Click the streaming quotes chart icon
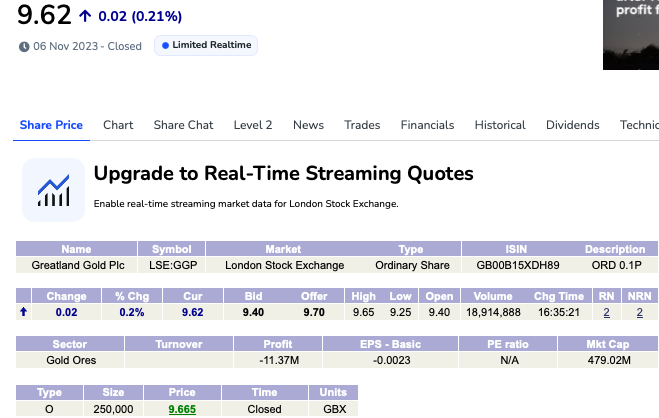 (53, 190)
